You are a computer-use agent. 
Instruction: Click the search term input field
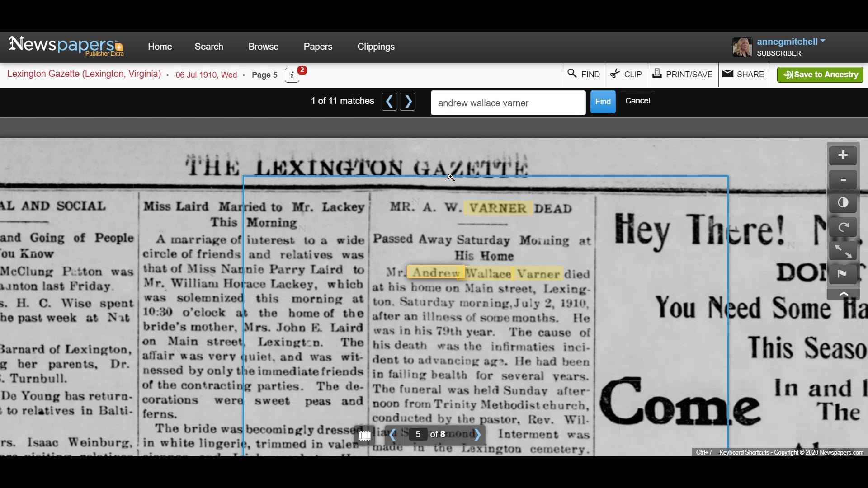[508, 103]
